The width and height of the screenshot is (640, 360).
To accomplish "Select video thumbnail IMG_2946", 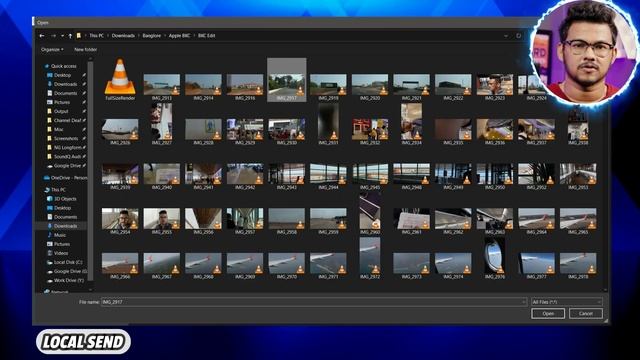I will 411,177.
